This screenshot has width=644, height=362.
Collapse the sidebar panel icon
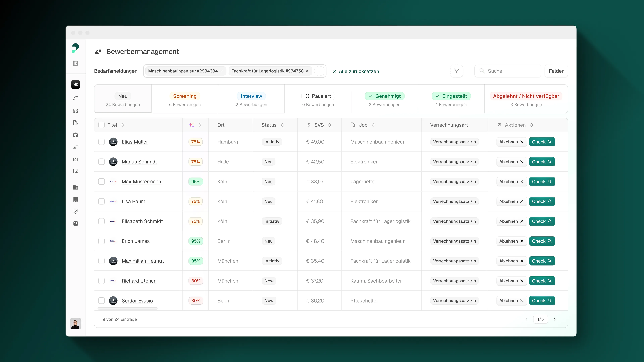click(x=75, y=64)
